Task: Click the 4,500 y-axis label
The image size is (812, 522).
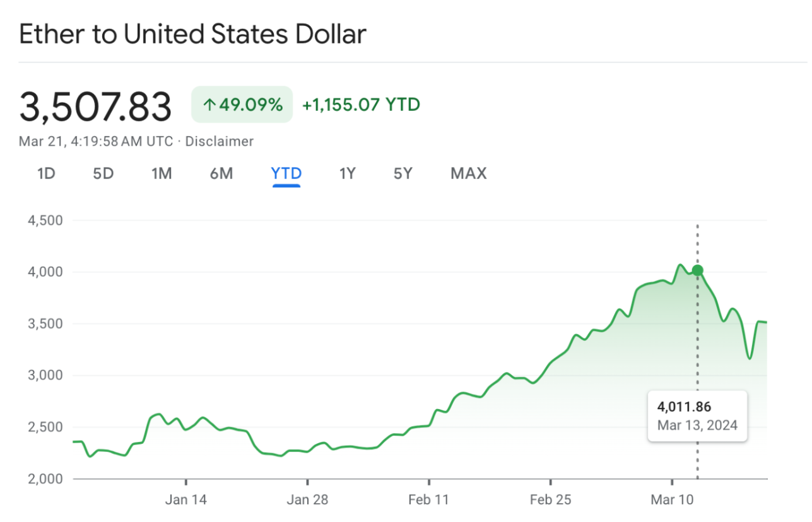Action: coord(45,221)
